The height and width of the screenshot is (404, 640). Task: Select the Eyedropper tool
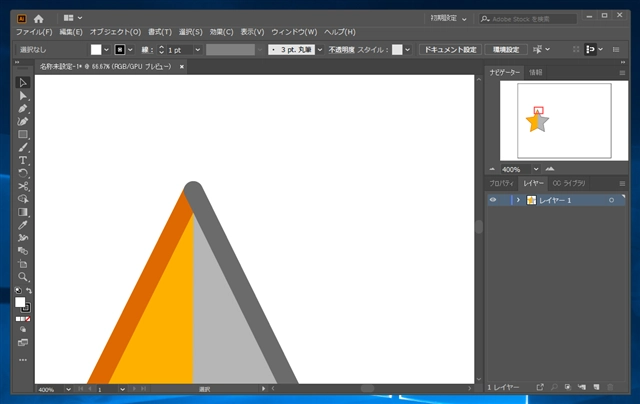tap(23, 225)
